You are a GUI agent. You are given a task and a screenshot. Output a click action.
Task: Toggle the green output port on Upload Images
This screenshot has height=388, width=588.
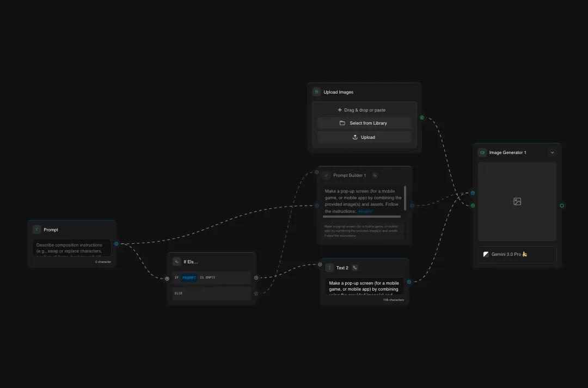pos(421,117)
